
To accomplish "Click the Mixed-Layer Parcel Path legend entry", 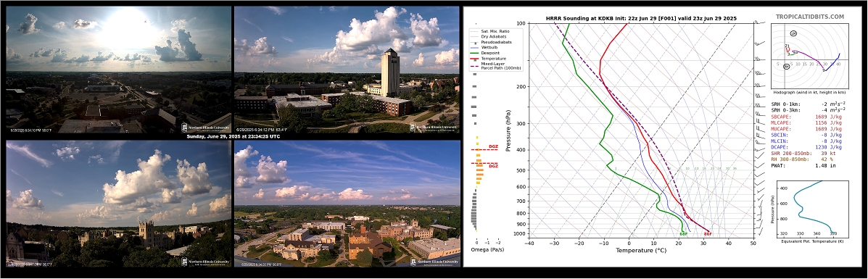I will coord(489,65).
